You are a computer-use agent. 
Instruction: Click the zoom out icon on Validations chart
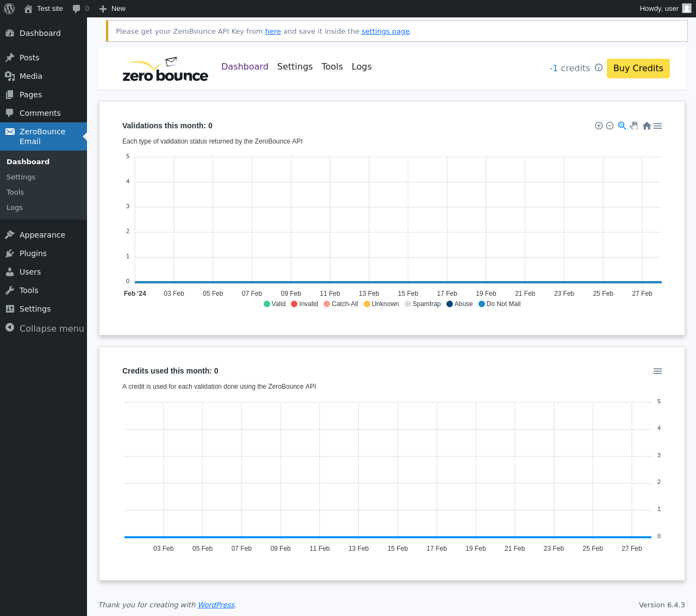point(610,126)
